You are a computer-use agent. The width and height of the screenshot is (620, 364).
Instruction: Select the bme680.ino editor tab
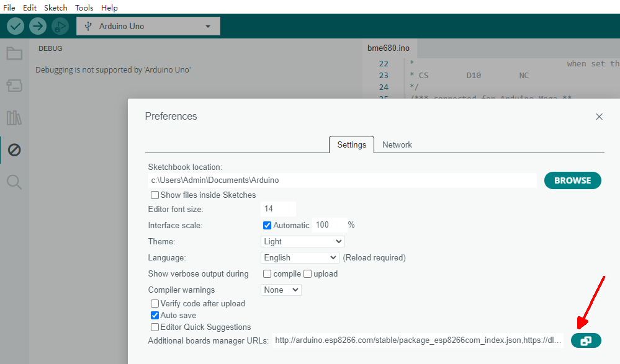coord(389,48)
